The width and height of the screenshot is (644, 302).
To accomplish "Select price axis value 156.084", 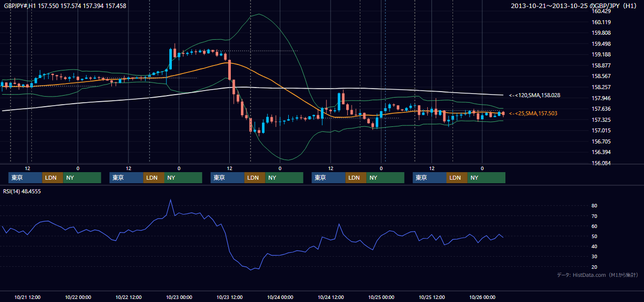I will (602, 163).
